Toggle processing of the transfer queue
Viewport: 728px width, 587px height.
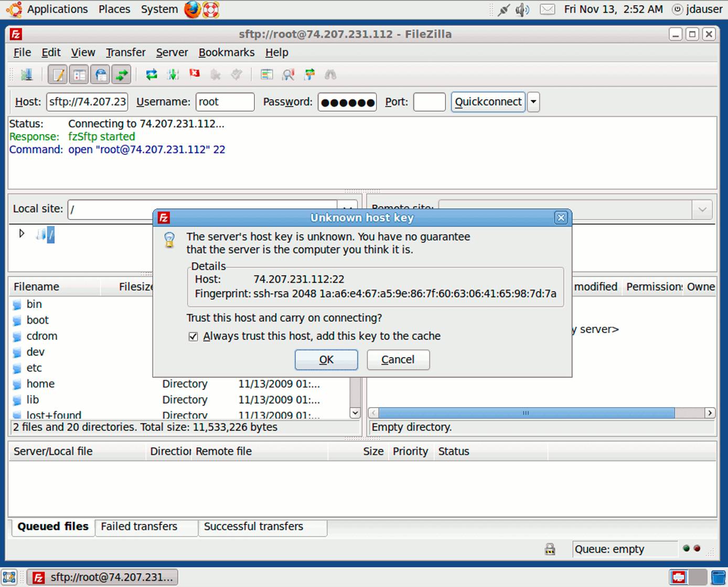click(173, 74)
